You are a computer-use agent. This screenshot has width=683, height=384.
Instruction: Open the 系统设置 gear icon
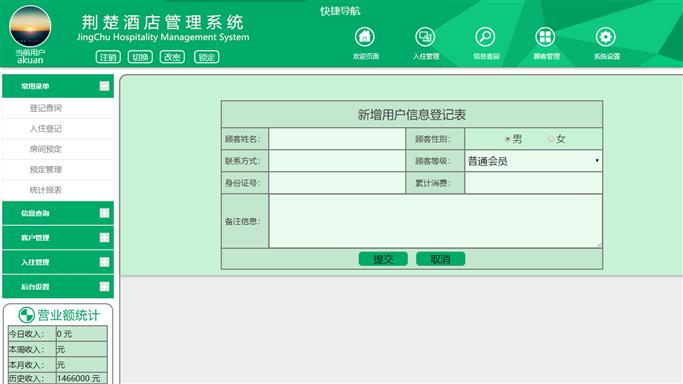(605, 37)
